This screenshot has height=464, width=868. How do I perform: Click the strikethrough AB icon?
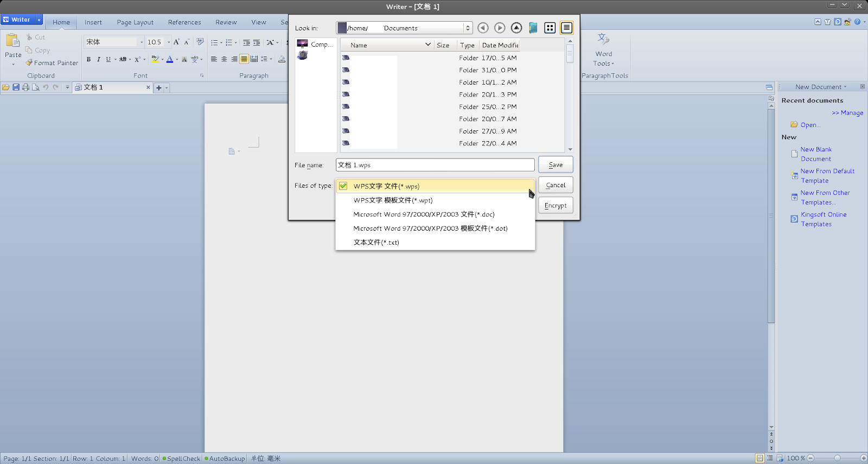(x=123, y=59)
